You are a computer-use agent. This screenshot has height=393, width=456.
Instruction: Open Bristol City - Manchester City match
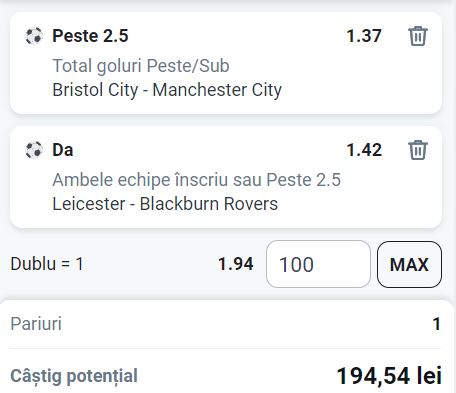(x=167, y=90)
